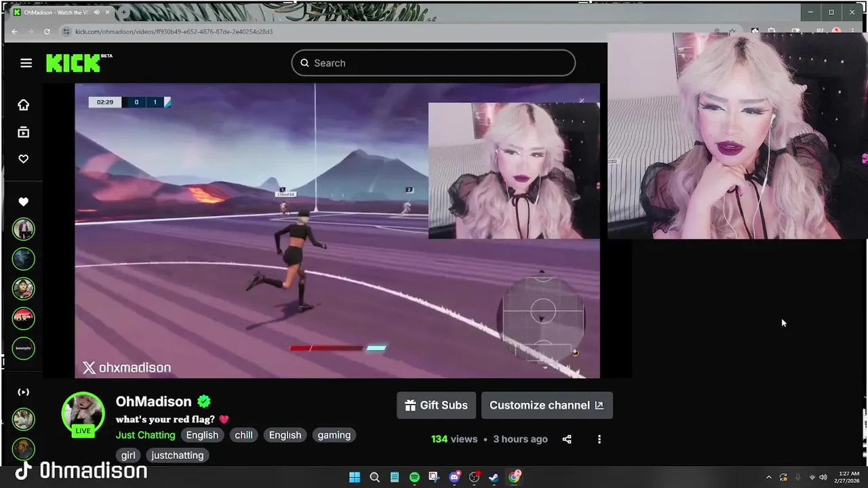
Task: Select the girl tag
Action: [x=128, y=455]
